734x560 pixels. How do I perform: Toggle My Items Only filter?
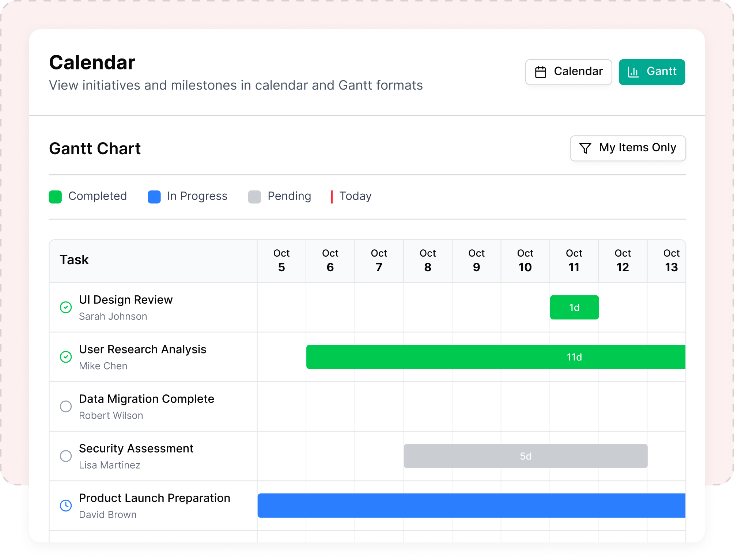(628, 148)
